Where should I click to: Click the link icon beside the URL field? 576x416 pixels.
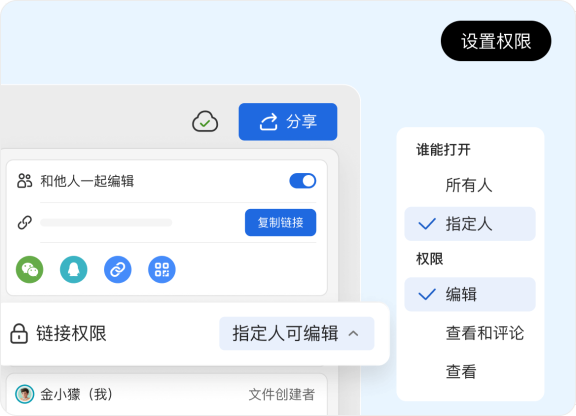25,222
